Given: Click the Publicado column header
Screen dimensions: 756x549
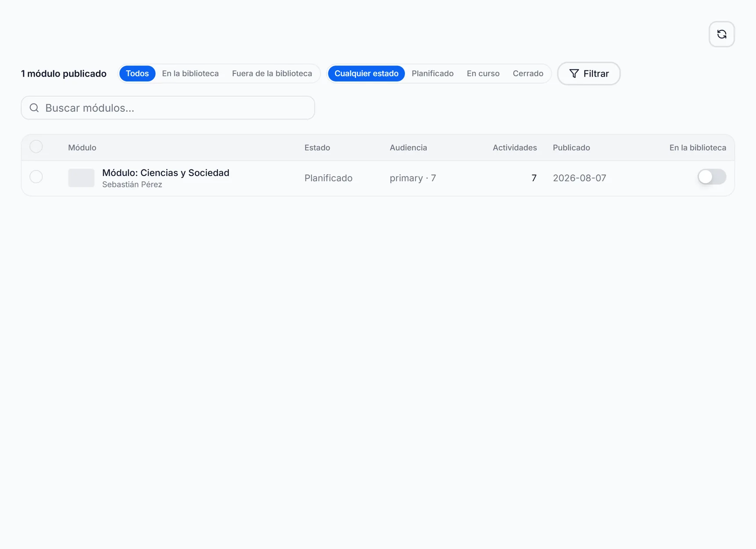Looking at the screenshot, I should (x=571, y=147).
